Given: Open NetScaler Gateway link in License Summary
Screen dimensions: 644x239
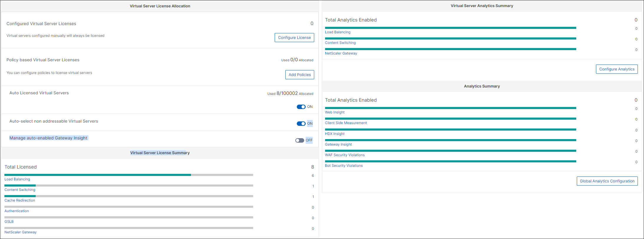Looking at the screenshot, I should (x=20, y=232).
